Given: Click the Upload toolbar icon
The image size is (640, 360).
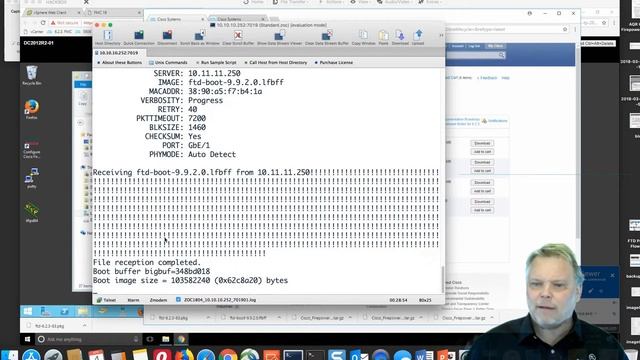Looking at the screenshot, I should coord(418,38).
